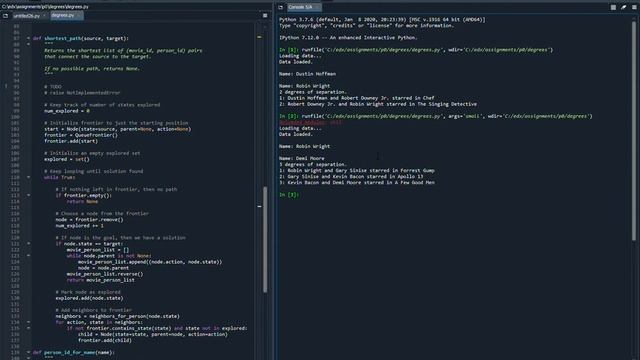This screenshot has height=360, width=640.
Task: Collapse the shortest_path function definition
Action: click(x=28, y=38)
